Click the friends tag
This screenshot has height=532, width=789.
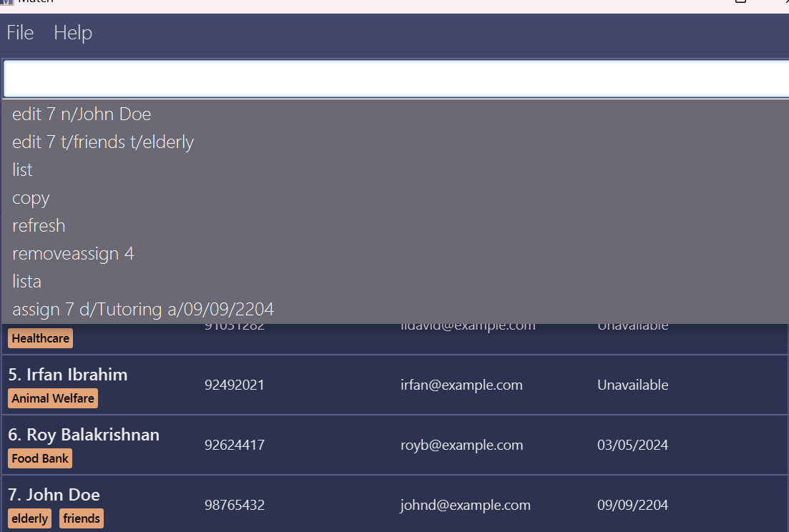tap(82, 518)
